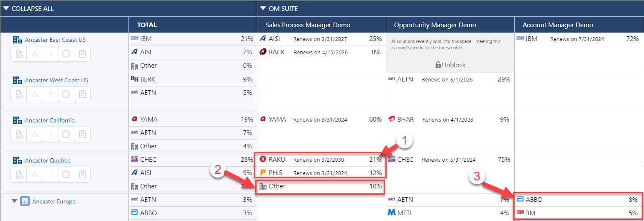Click org chart icon under Ancaster California
This screenshot has height=221, width=644.
click(35, 135)
